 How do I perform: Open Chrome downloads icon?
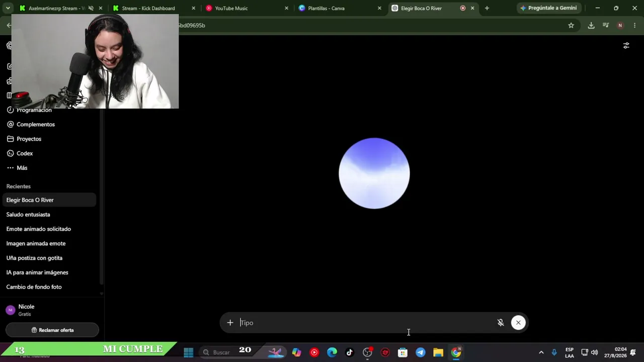591,25
